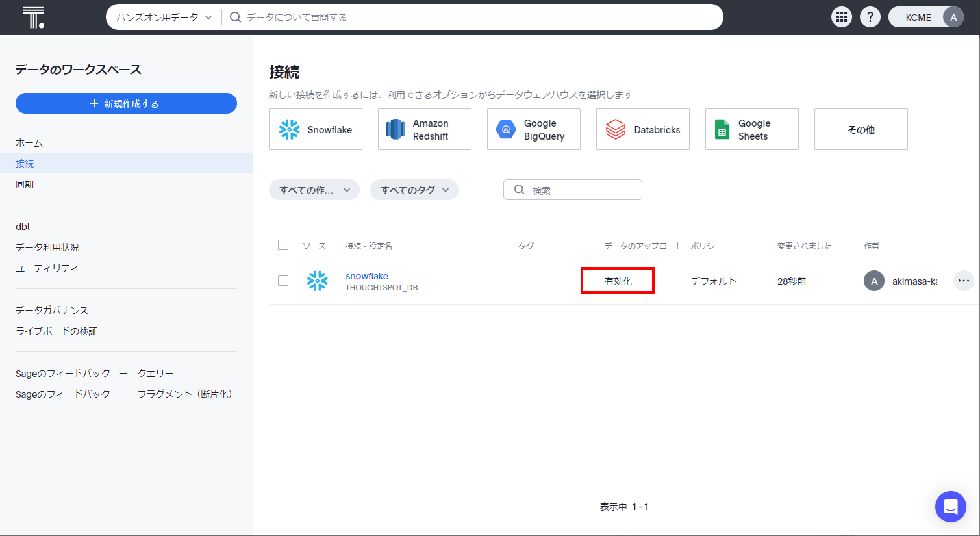This screenshot has height=536, width=980.
Task: Click the KCME user profile avatar
Action: [x=953, y=18]
